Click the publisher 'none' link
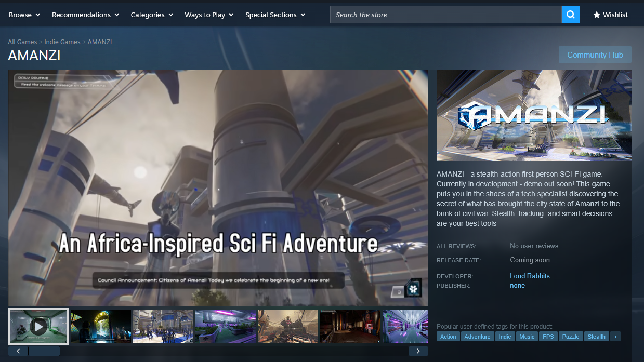 point(517,285)
